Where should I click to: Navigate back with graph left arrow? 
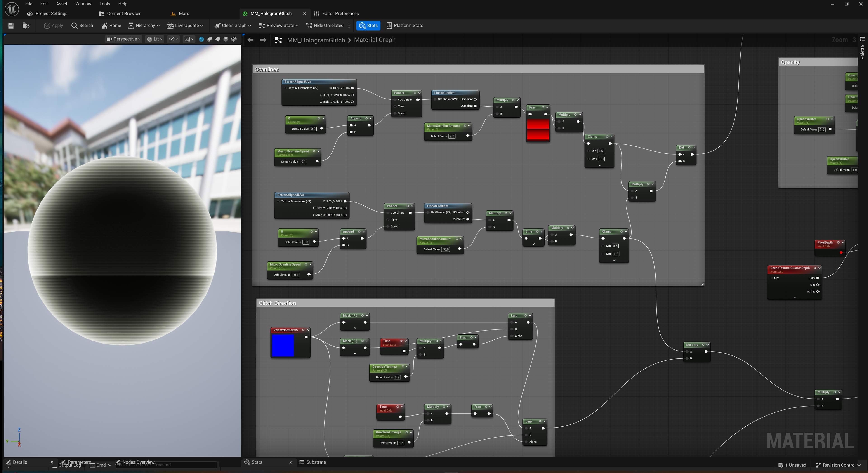point(250,40)
